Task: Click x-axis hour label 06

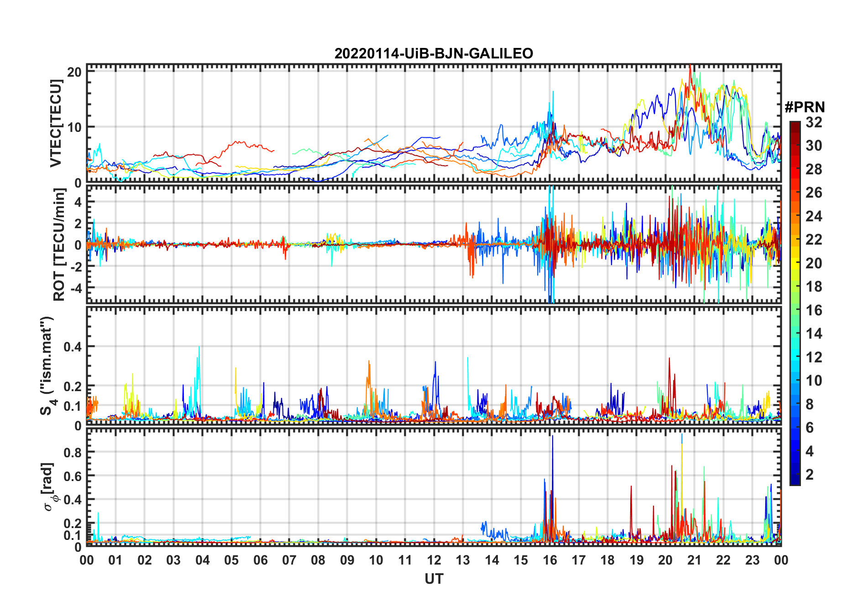Action: (x=260, y=560)
